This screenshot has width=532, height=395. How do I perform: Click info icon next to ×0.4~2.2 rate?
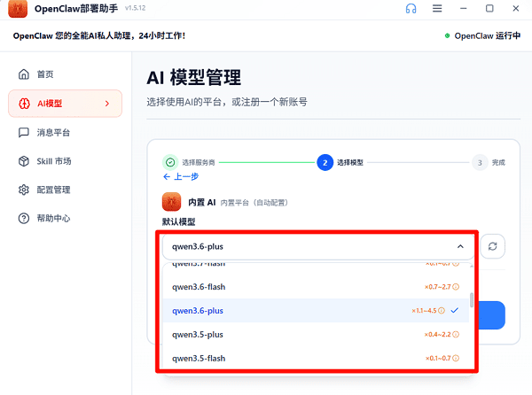(456, 335)
